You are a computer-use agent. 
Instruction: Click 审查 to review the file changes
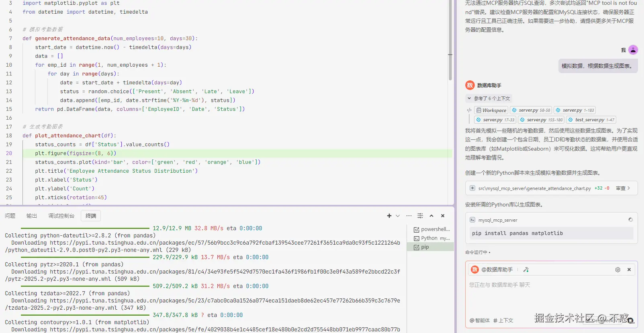(x=623, y=188)
